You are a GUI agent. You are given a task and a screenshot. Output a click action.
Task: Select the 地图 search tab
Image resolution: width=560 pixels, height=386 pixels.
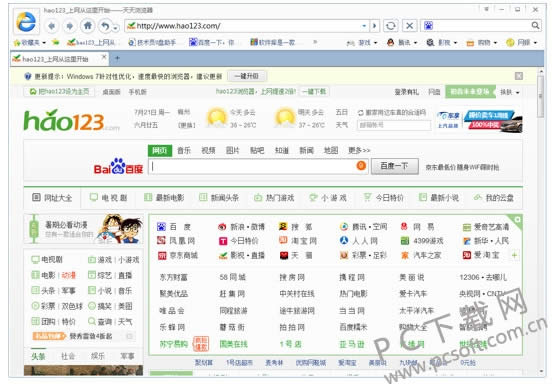coord(331,150)
